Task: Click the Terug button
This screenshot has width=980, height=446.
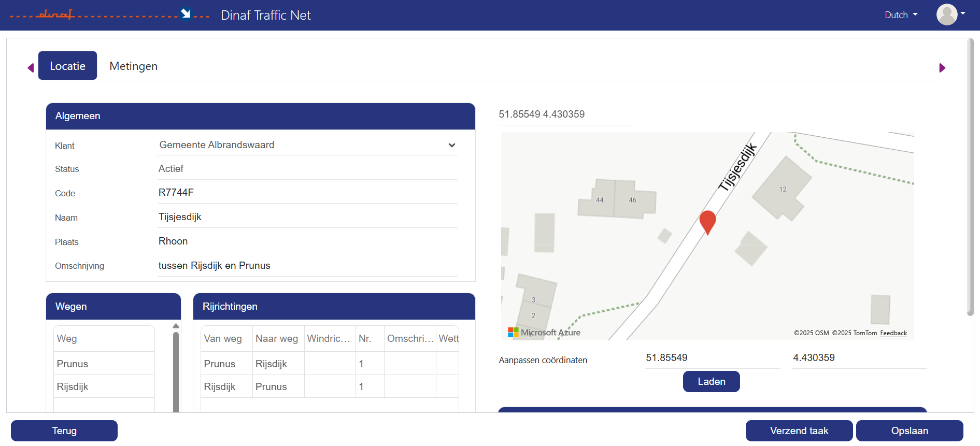Action: 64,430
